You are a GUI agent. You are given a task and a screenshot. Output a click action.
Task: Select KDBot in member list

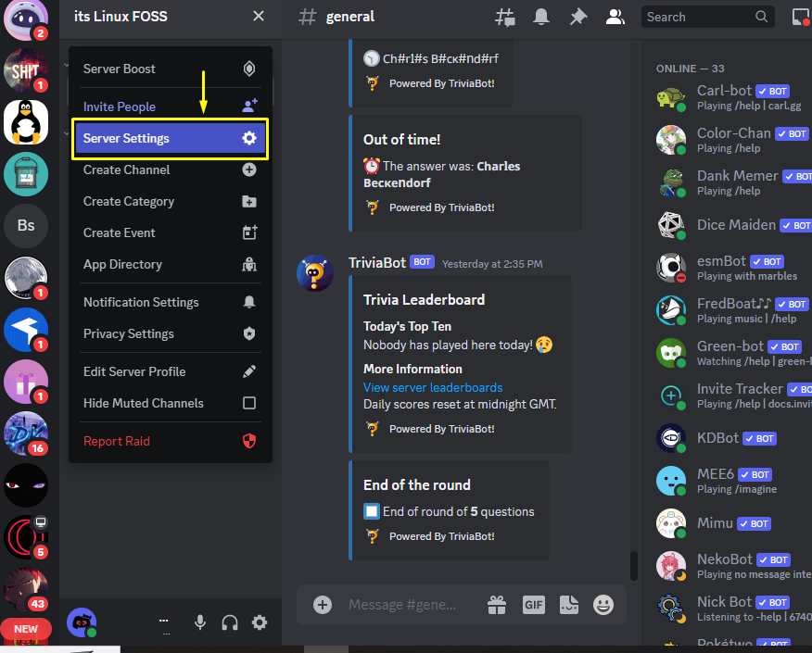pyautogui.click(x=728, y=438)
